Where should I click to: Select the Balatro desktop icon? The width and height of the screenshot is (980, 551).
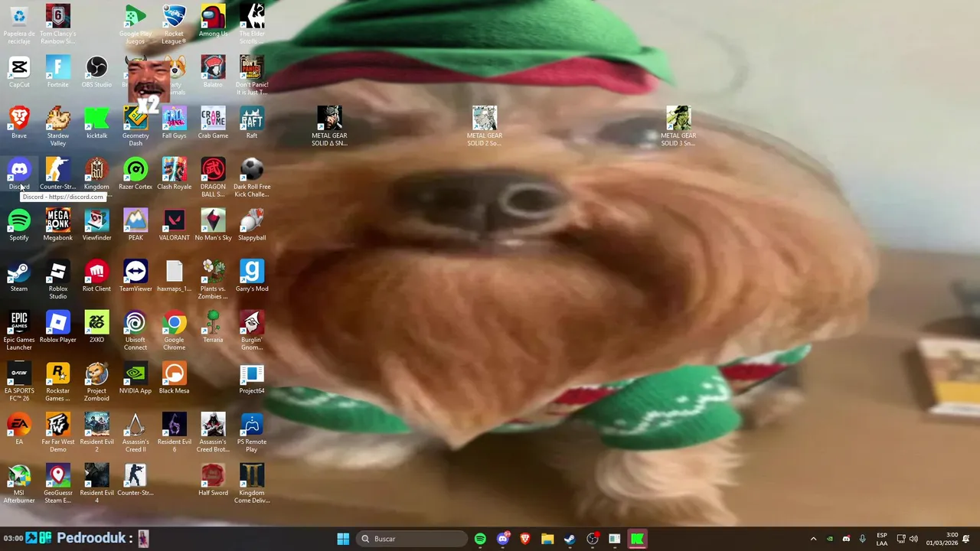click(x=213, y=72)
